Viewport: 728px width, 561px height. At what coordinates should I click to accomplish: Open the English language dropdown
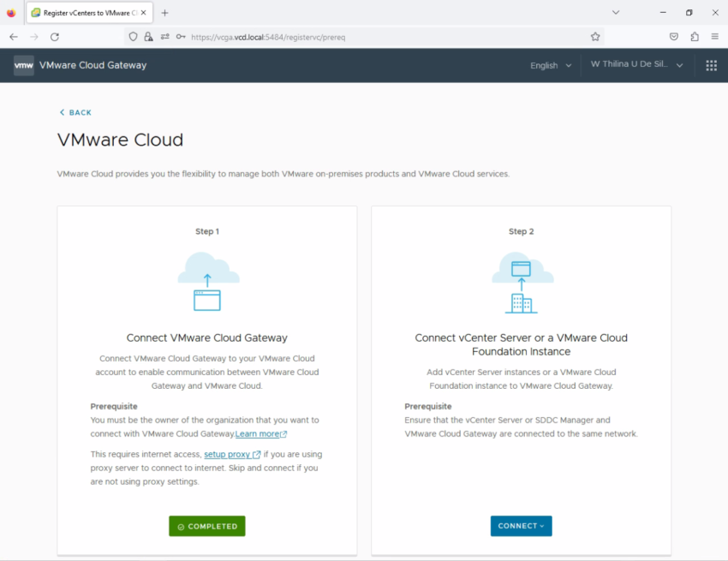click(x=549, y=65)
